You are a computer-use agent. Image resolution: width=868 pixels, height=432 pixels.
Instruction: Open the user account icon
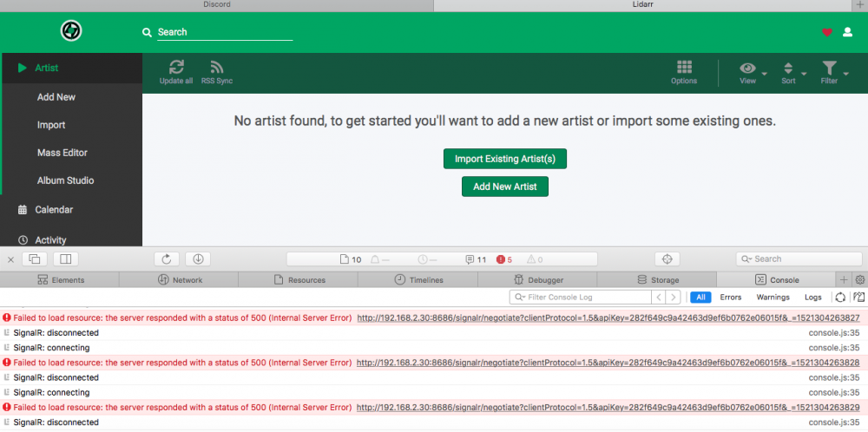(847, 32)
